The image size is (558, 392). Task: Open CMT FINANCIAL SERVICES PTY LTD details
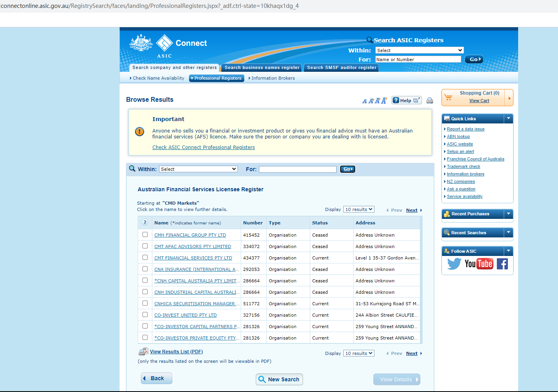click(x=193, y=258)
